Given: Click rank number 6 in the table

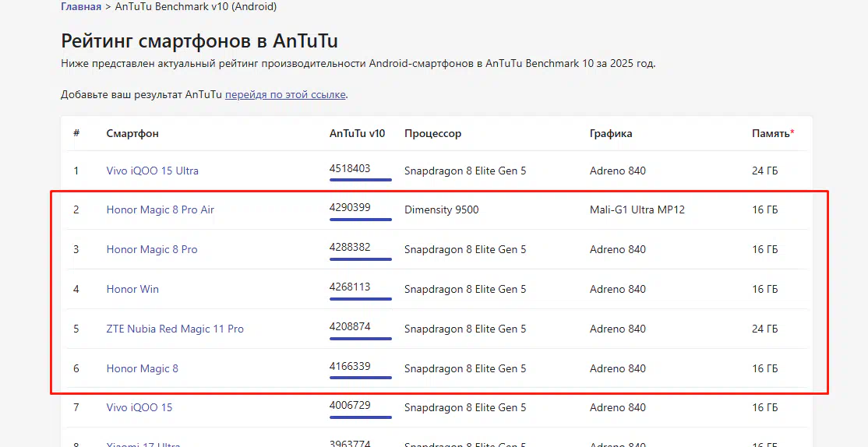Looking at the screenshot, I should tap(76, 368).
